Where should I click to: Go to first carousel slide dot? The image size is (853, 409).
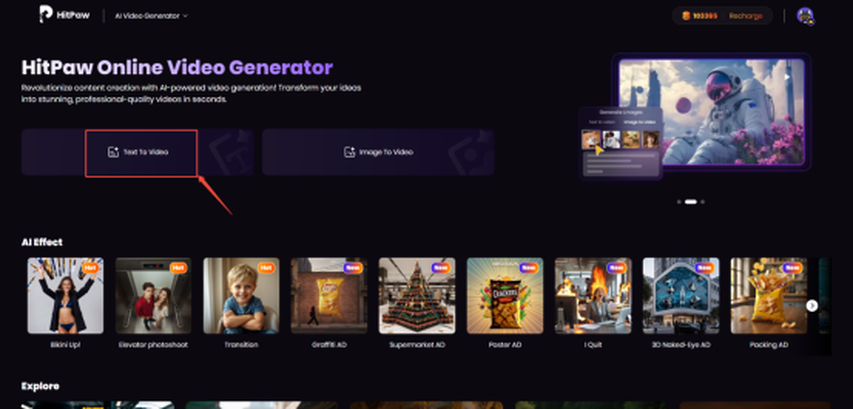(679, 202)
